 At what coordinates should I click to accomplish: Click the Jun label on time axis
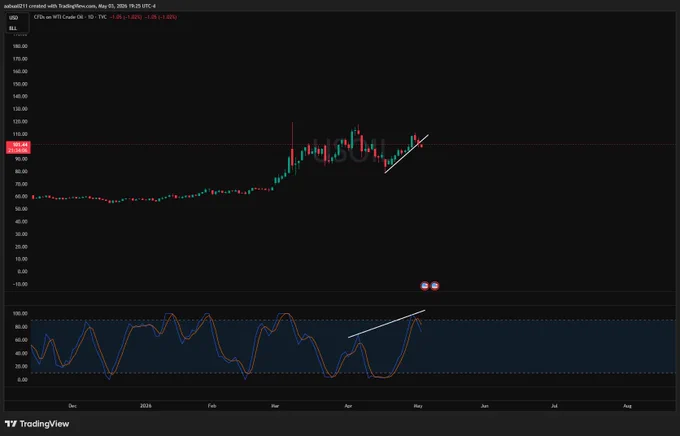(x=484, y=406)
